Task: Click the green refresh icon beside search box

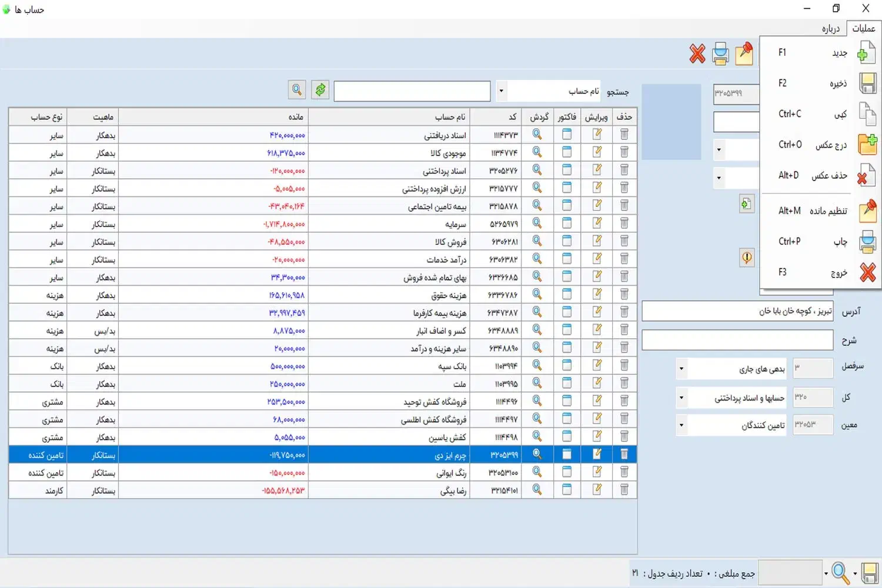Action: pos(320,90)
